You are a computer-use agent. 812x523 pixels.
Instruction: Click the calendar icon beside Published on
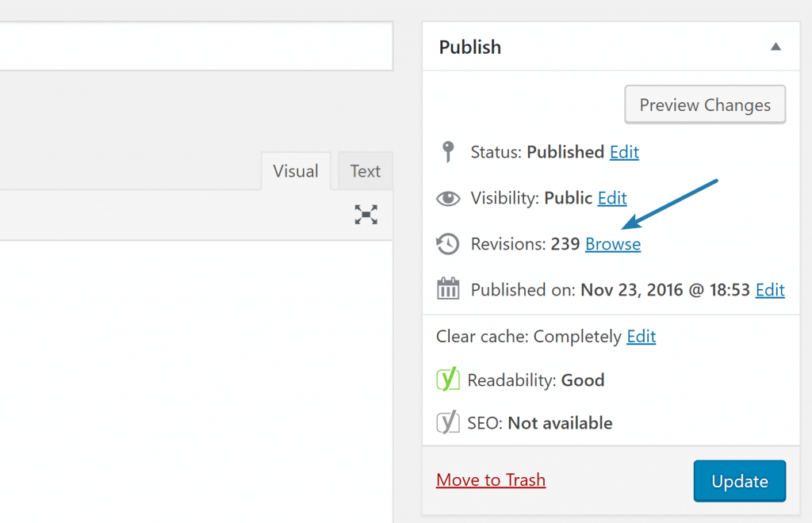(x=448, y=288)
